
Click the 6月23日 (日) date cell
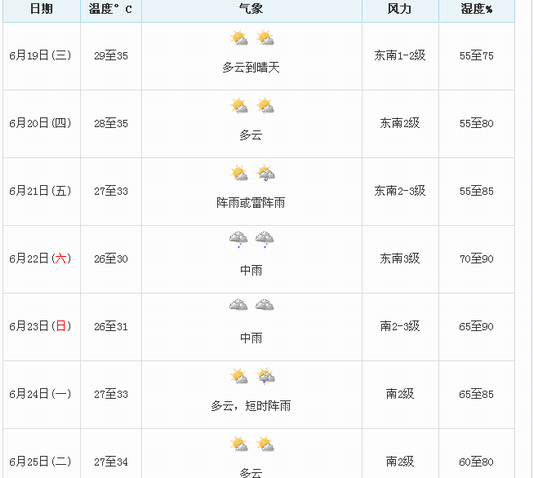pyautogui.click(x=41, y=327)
